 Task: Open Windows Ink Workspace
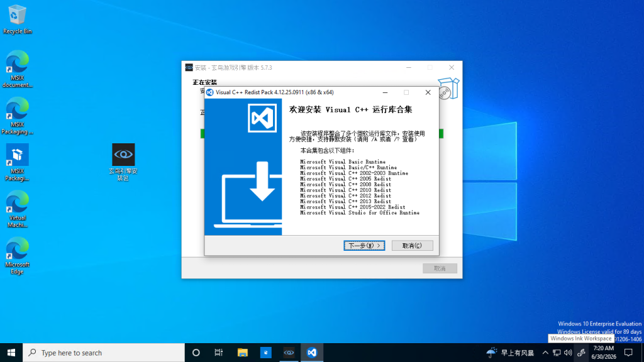click(580, 353)
